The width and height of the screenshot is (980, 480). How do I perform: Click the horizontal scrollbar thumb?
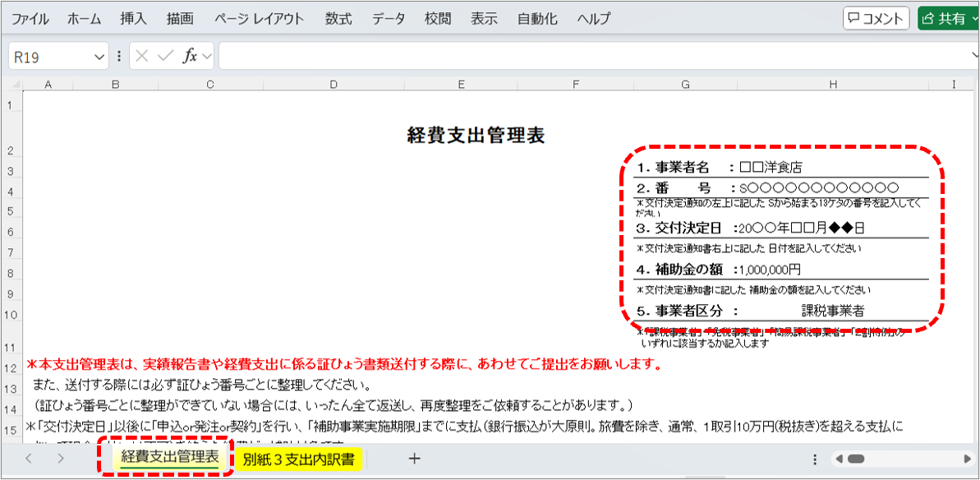click(856, 459)
